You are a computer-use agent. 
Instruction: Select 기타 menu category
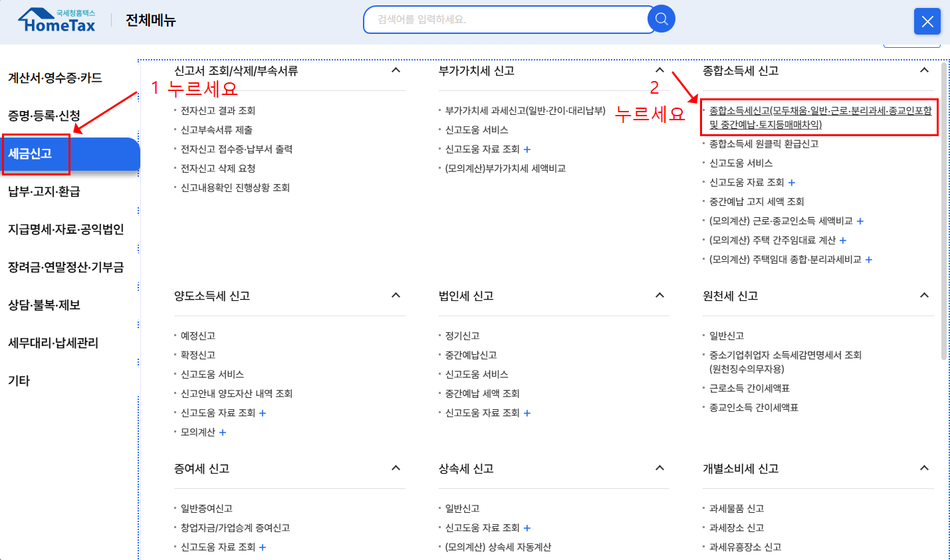point(19,381)
